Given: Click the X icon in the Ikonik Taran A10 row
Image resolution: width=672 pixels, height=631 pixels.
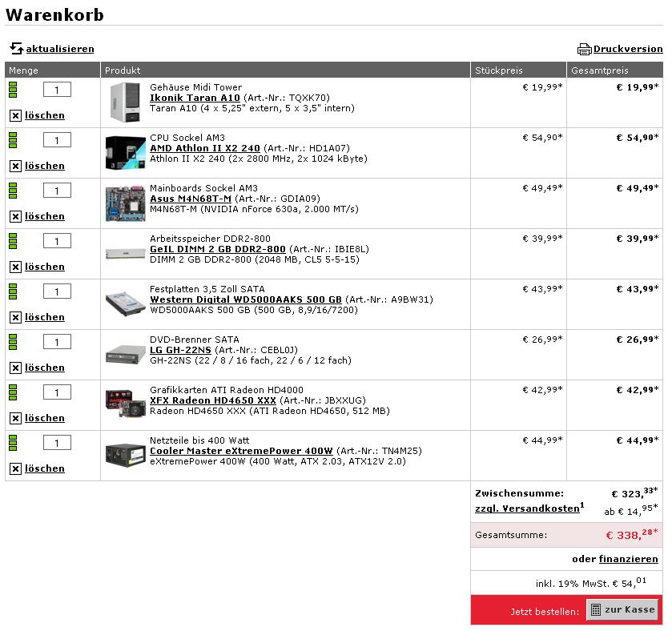Looking at the screenshot, I should tap(15, 115).
